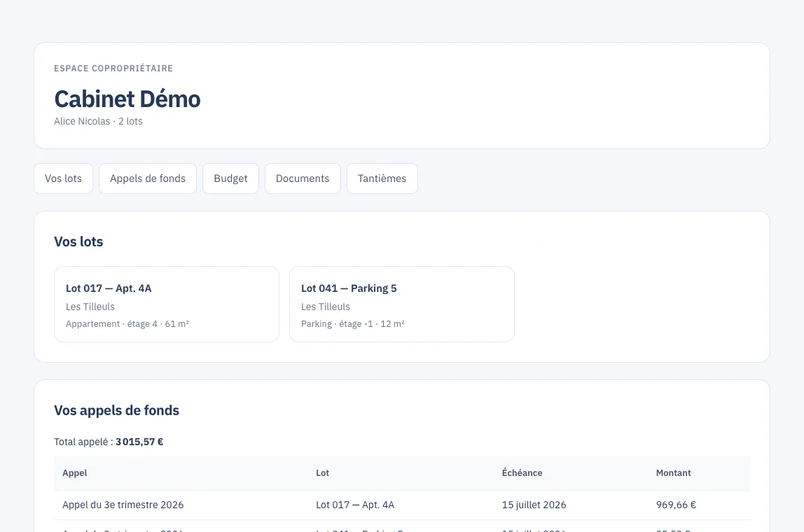
Task: Switch to the Appels de fonds tab
Action: click(148, 178)
